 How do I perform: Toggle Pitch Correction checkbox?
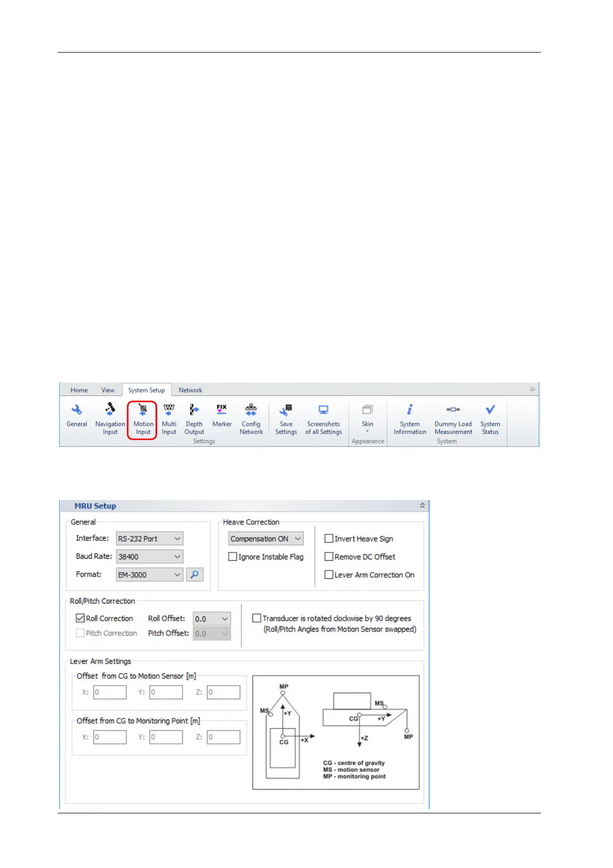coord(80,633)
